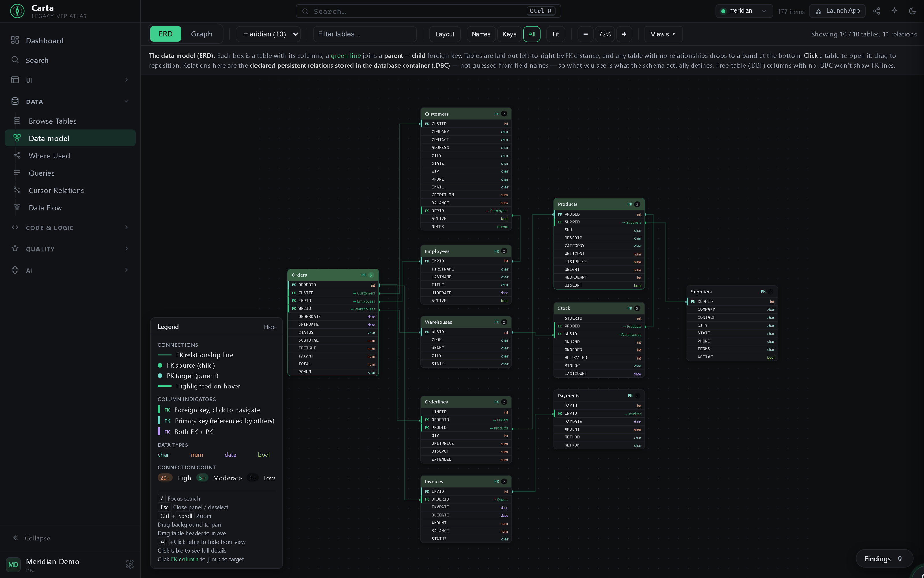
Task: Go to Browse Tables
Action: pos(70,121)
